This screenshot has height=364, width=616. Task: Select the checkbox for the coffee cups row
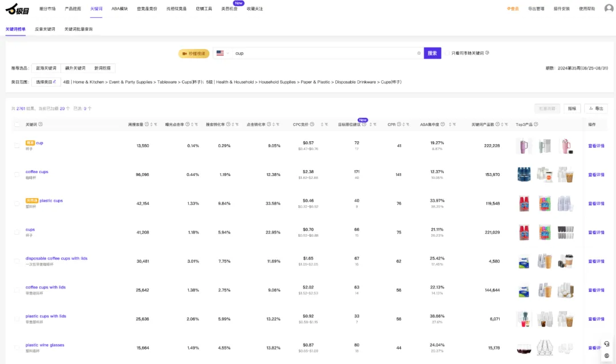click(x=17, y=174)
